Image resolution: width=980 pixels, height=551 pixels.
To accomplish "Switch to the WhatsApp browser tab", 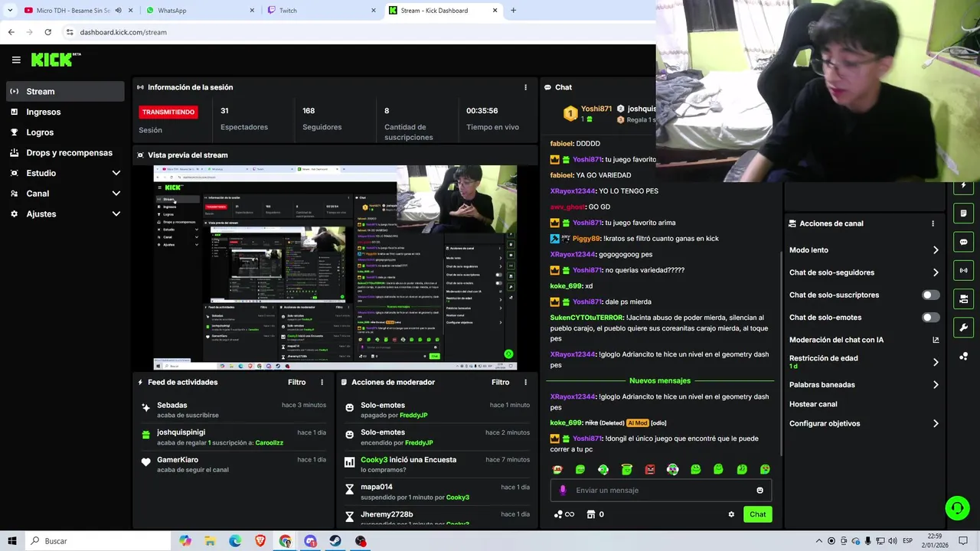I will 199,11.
